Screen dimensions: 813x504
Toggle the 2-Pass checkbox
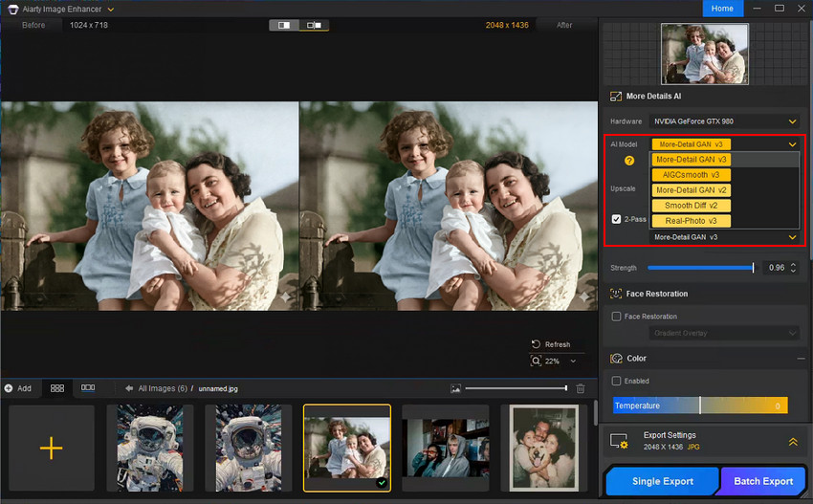(616, 219)
